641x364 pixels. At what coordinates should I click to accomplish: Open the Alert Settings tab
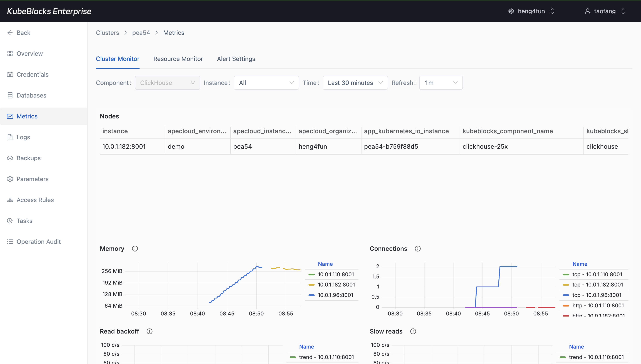[x=236, y=59]
